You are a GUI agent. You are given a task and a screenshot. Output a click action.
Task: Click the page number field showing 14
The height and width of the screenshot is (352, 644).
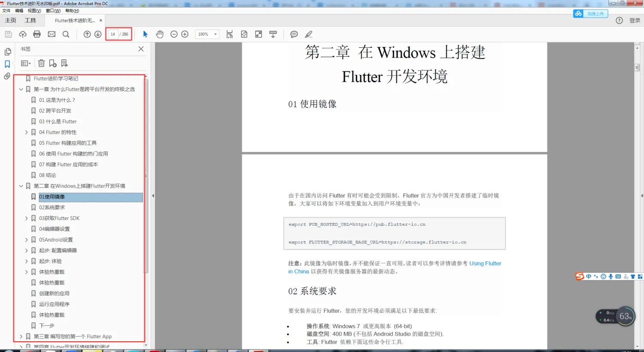(x=113, y=34)
